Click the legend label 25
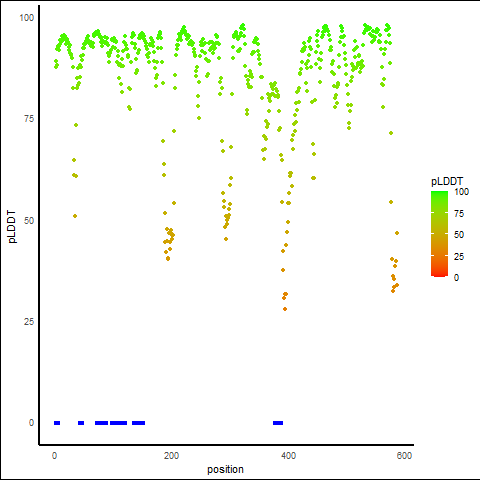The width and height of the screenshot is (480, 480). pos(459,256)
